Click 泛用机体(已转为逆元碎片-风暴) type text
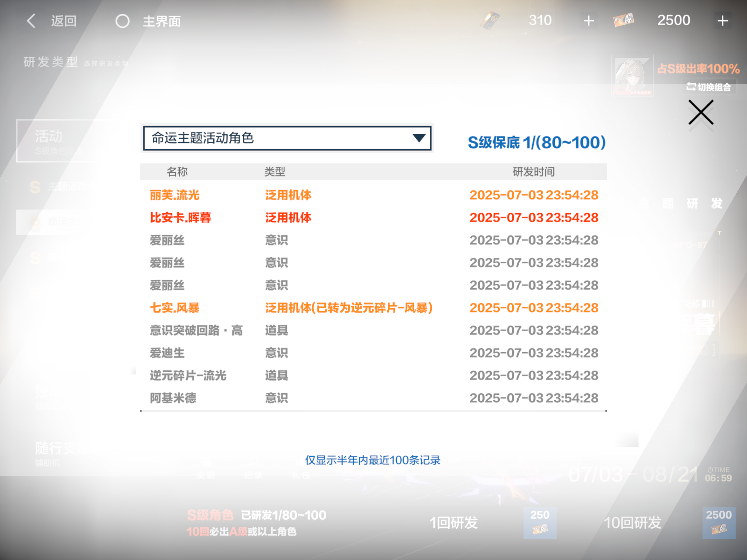Image resolution: width=747 pixels, height=560 pixels. point(349,308)
